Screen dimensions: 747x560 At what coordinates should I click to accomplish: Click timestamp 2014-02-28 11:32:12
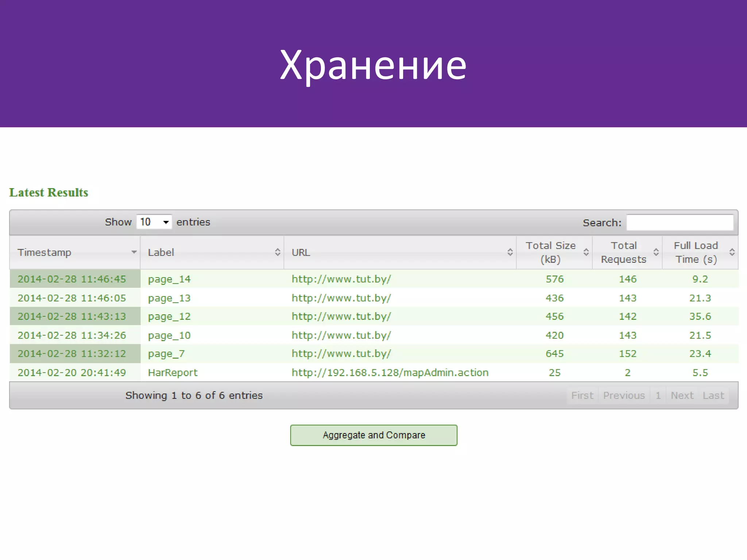(72, 354)
